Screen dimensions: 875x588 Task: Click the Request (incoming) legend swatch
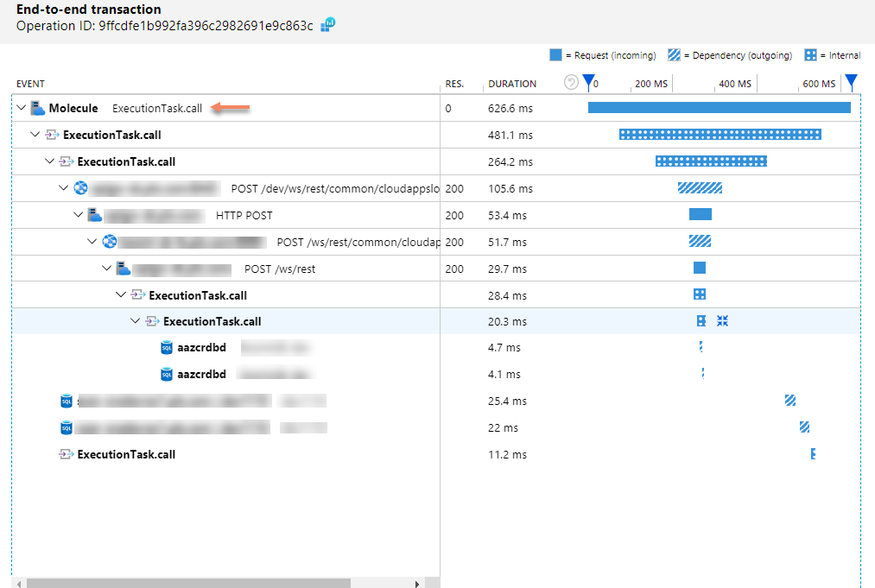coord(556,54)
